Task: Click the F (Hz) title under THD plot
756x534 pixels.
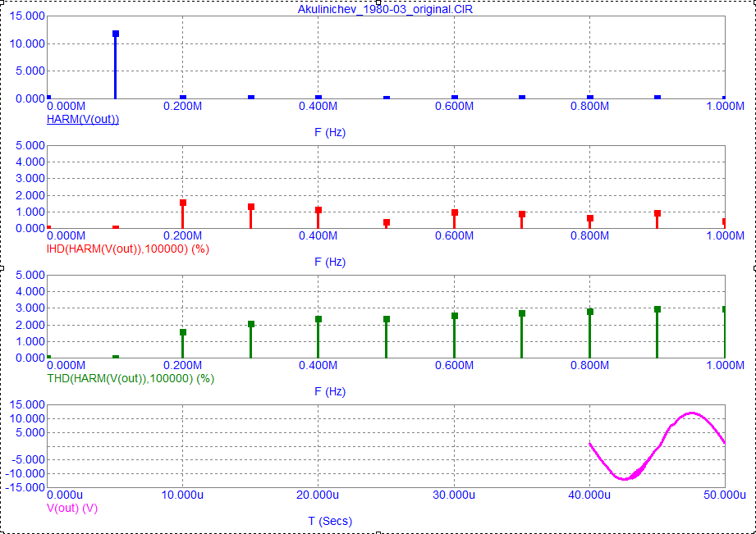Action: pyautogui.click(x=330, y=391)
